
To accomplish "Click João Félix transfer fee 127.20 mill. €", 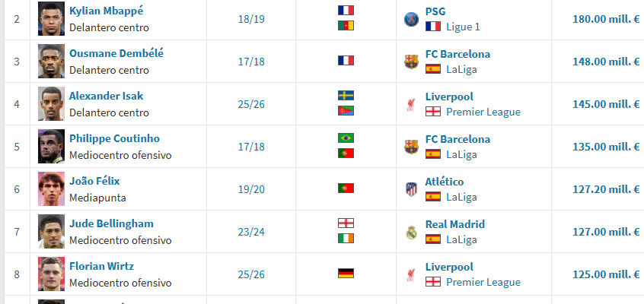I will click(605, 189).
